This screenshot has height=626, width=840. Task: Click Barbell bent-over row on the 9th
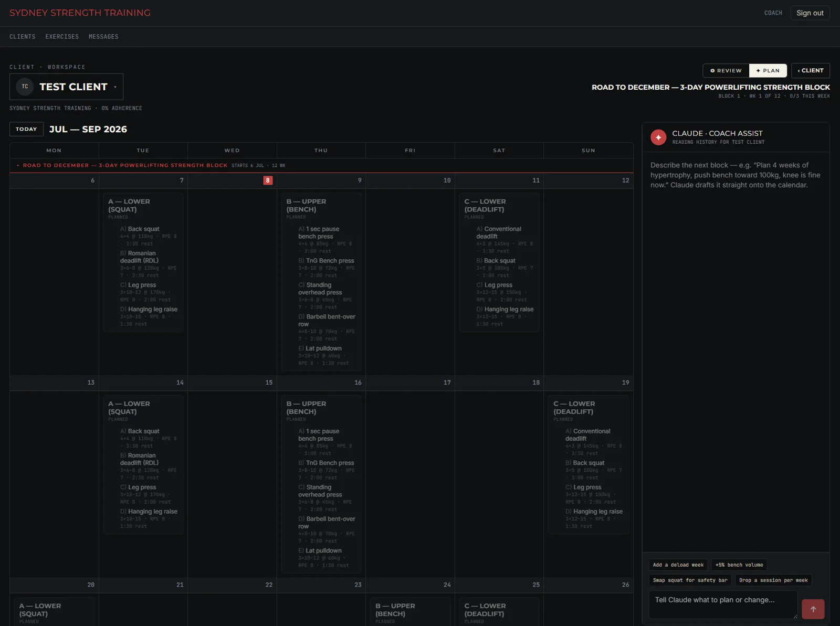click(327, 321)
